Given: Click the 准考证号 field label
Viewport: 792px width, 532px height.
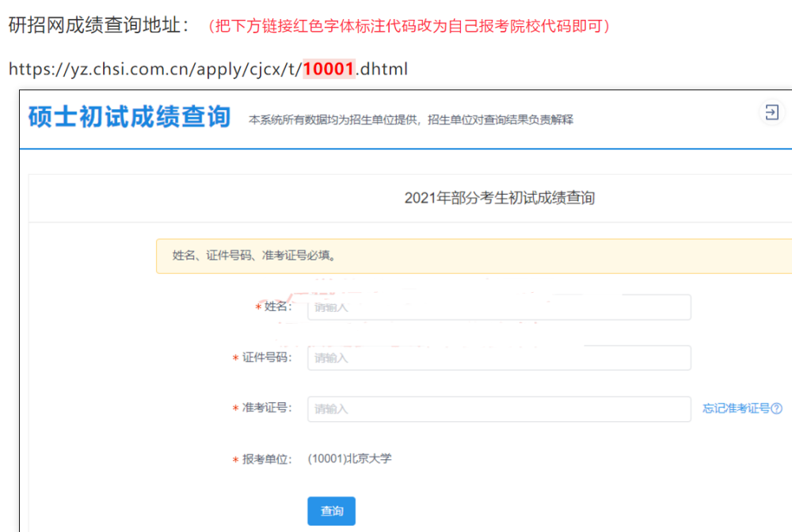Looking at the screenshot, I should coord(267,408).
